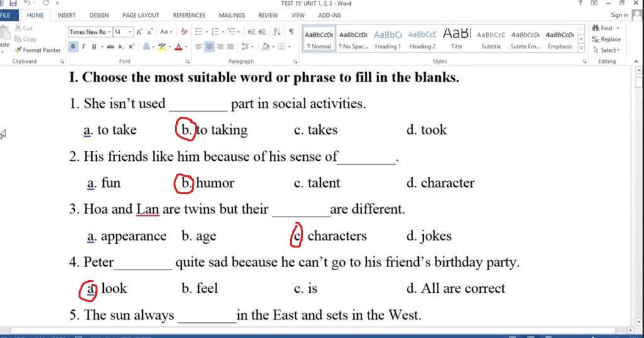Justify the paragraph text
The width and height of the screenshot is (644, 338).
(x=230, y=46)
